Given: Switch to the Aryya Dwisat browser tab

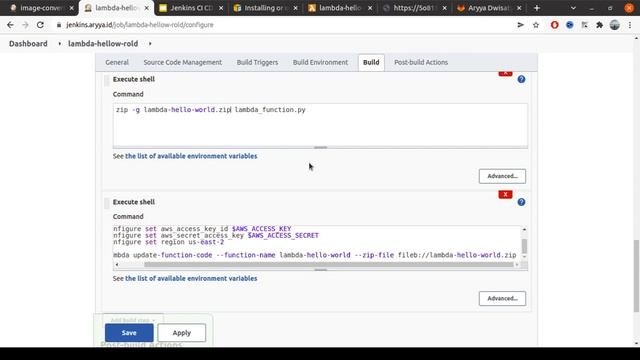Looking at the screenshot, I should 488,8.
